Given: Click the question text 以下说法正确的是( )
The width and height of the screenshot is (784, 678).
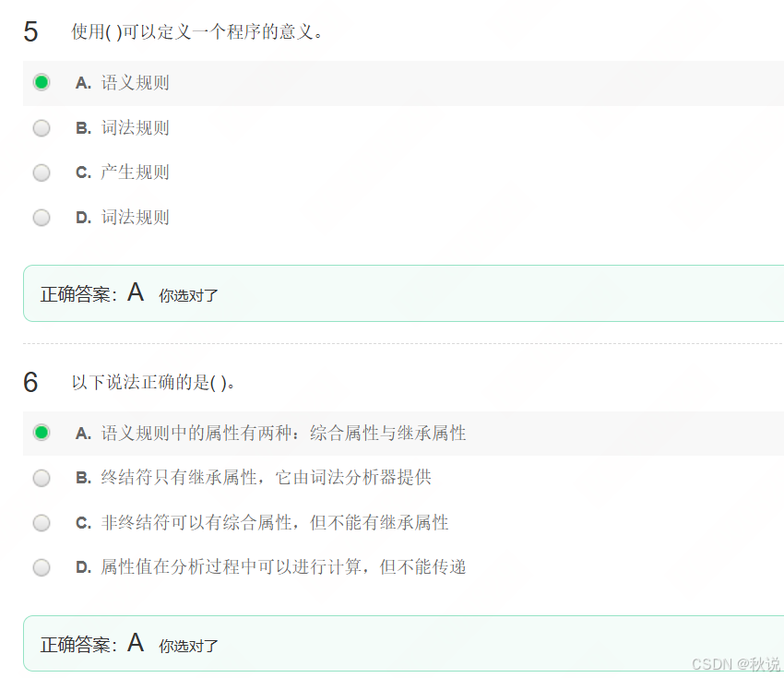Looking at the screenshot, I should point(153,383).
